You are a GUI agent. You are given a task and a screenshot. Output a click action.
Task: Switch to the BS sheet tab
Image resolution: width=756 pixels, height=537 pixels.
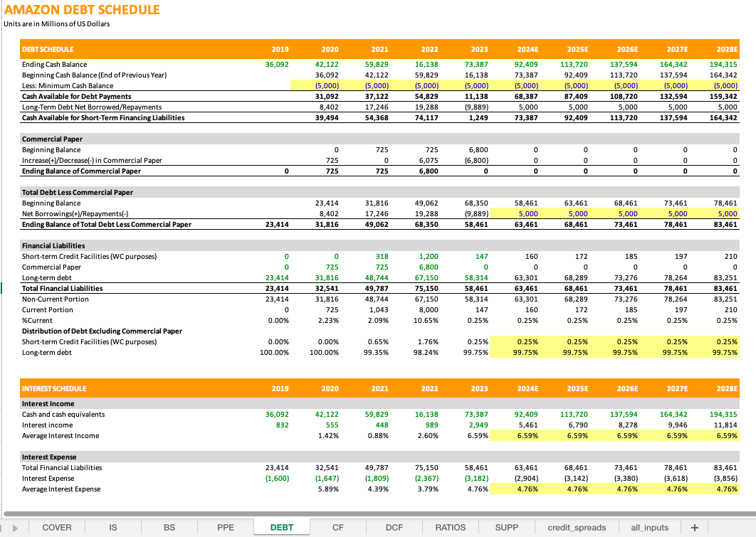coord(169,527)
